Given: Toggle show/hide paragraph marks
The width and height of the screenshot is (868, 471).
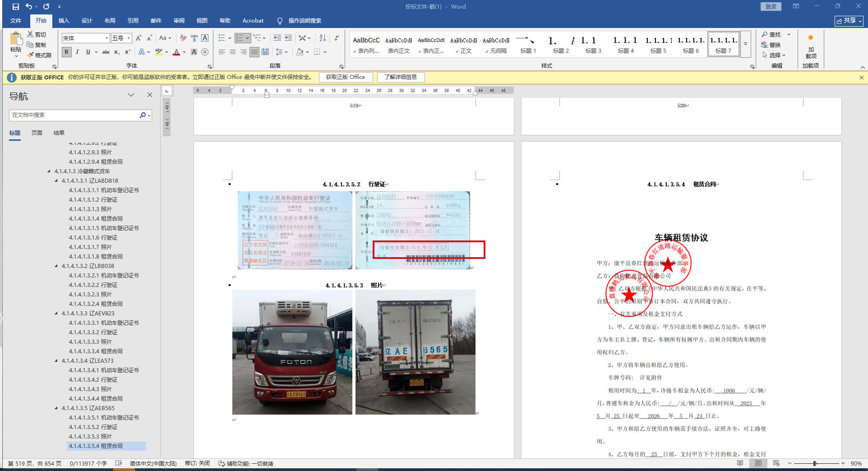Looking at the screenshot, I should (337, 38).
